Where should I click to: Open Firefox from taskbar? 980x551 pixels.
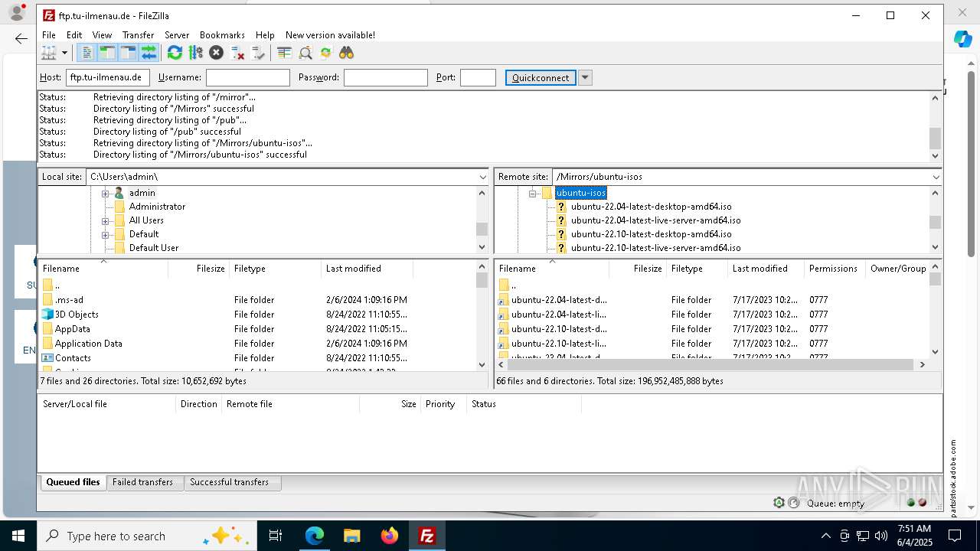point(389,536)
